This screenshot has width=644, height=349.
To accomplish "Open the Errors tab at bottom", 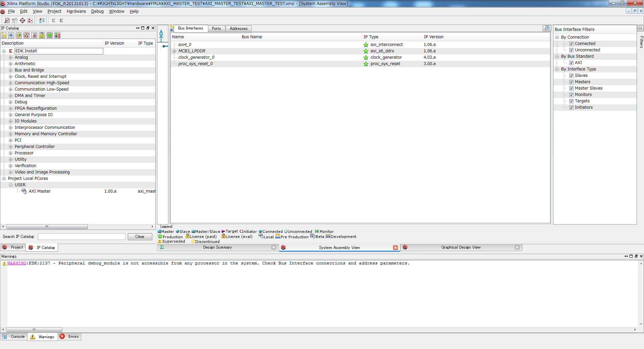I will pos(69,337).
